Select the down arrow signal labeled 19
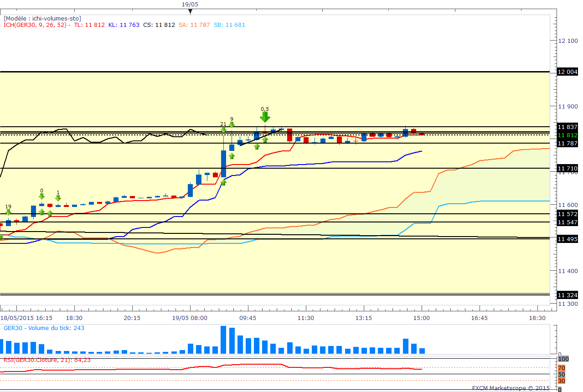This screenshot has height=392, width=583. tap(8, 212)
